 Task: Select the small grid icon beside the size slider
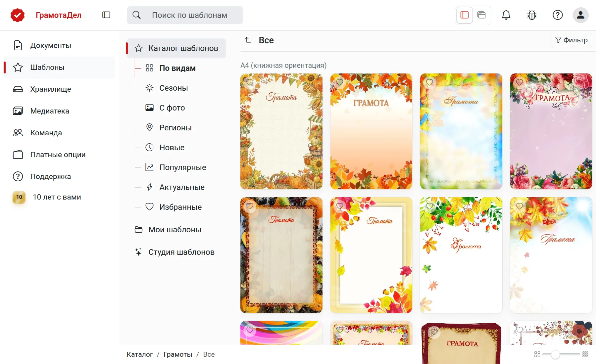tap(537, 354)
